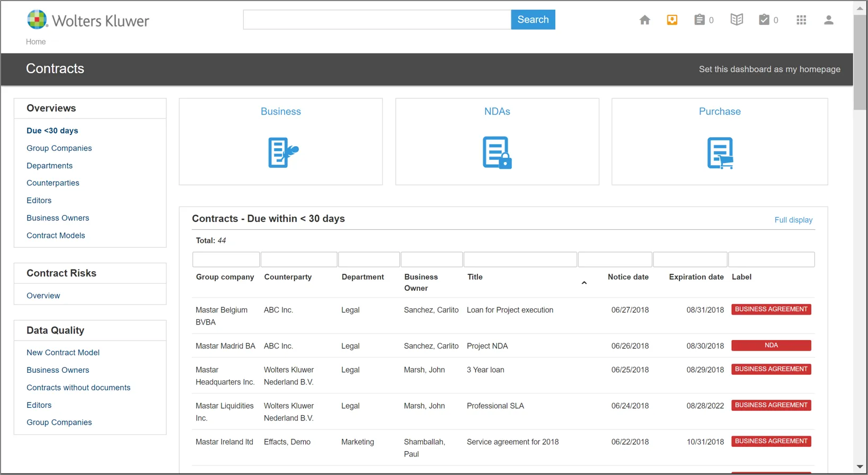Open Contract Risks Overview link
The width and height of the screenshot is (868, 475).
[x=43, y=295]
